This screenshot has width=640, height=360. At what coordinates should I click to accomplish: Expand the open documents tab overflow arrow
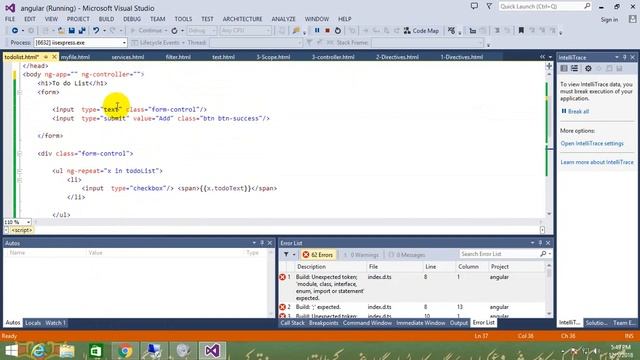point(550,57)
